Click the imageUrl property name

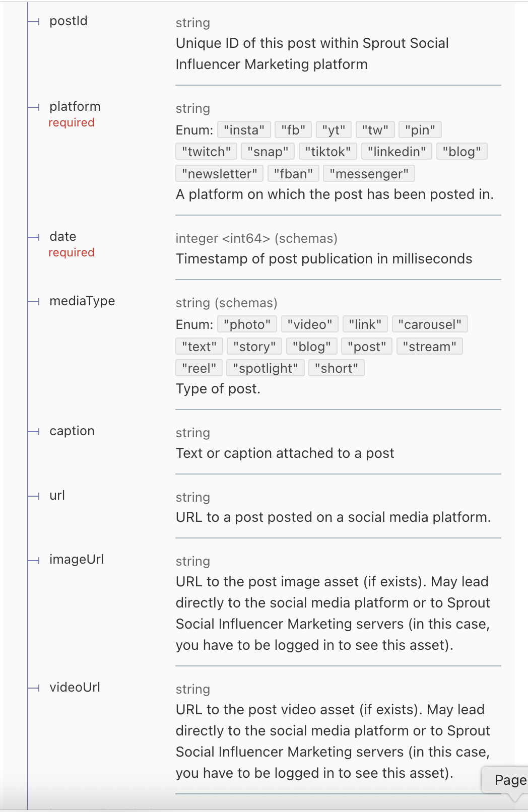point(77,560)
